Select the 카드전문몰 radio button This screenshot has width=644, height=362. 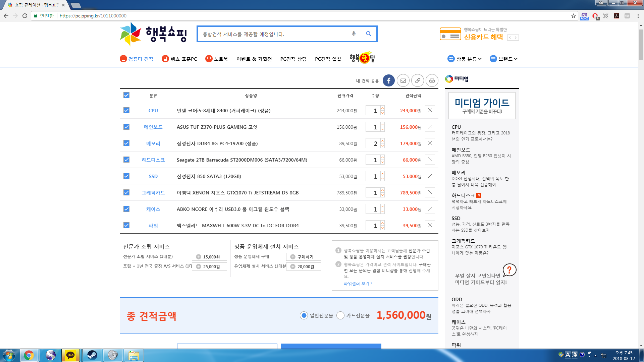(340, 315)
